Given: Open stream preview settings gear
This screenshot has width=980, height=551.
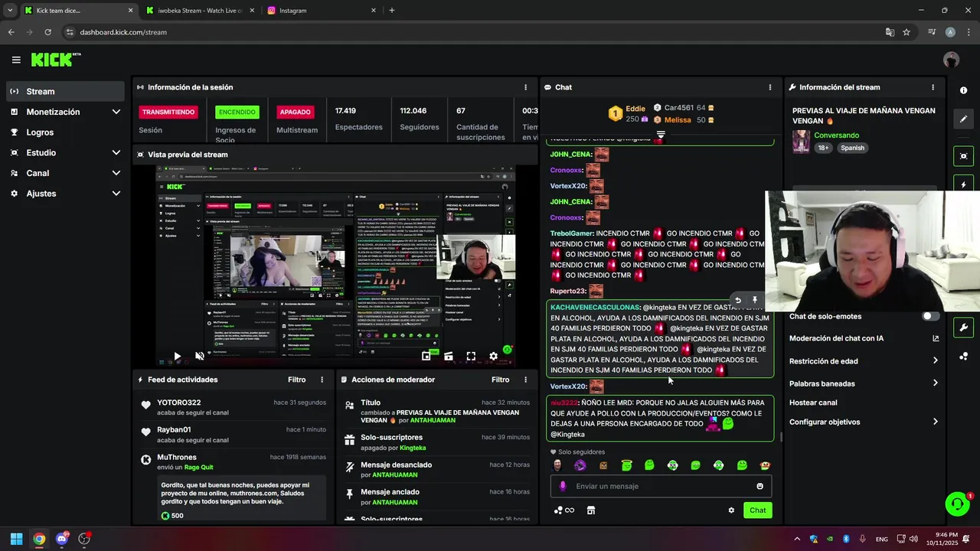Looking at the screenshot, I should coord(493,356).
